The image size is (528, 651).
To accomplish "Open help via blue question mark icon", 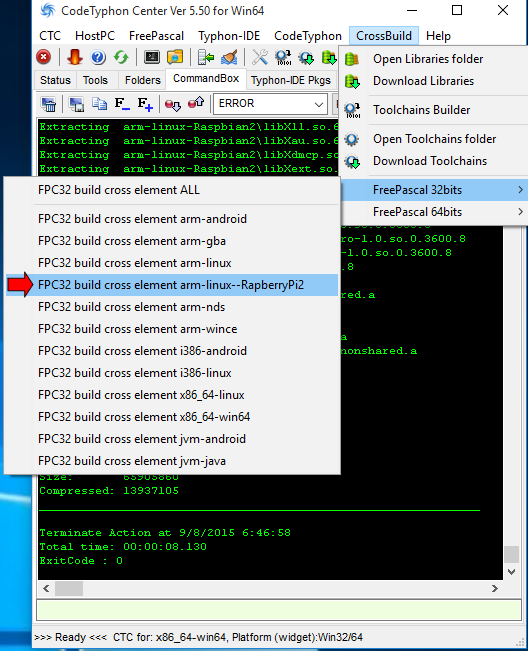I will pyautogui.click(x=98, y=57).
